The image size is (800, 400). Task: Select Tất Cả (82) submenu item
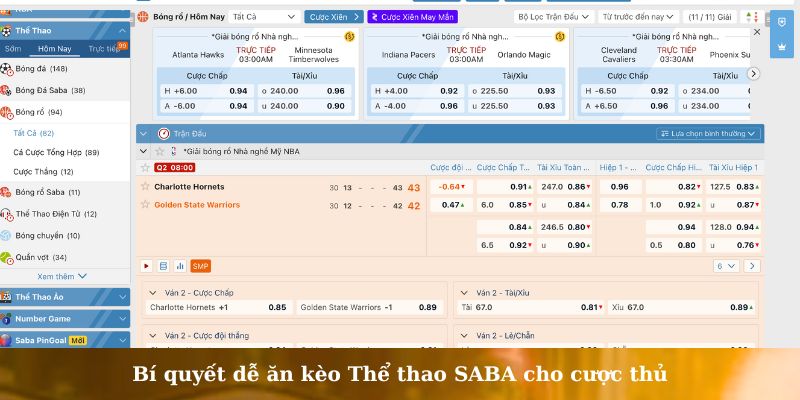(x=34, y=133)
